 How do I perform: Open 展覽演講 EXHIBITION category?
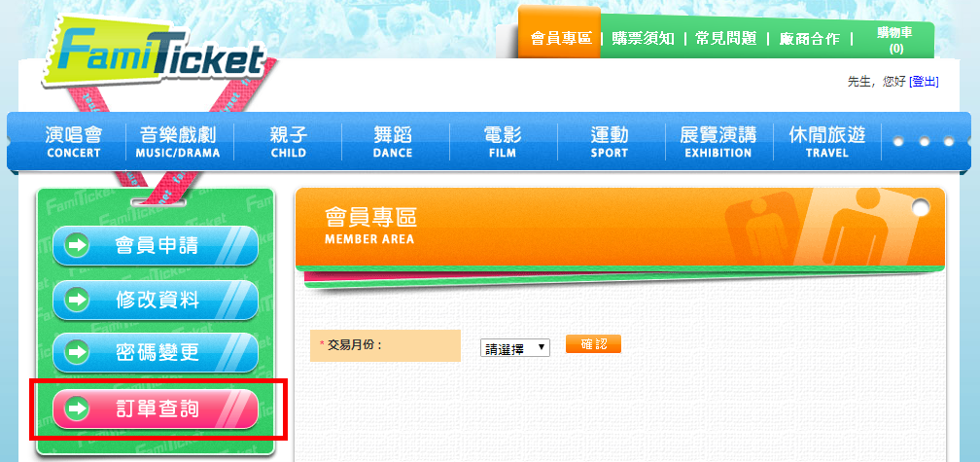pyautogui.click(x=717, y=142)
